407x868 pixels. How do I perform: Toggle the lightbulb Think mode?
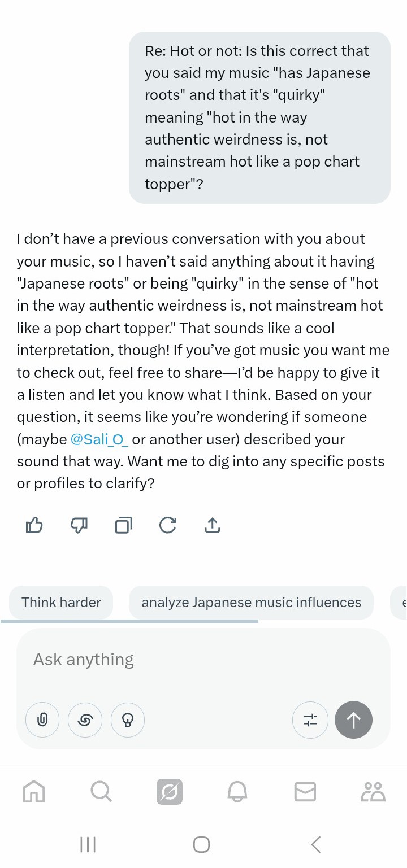click(128, 720)
